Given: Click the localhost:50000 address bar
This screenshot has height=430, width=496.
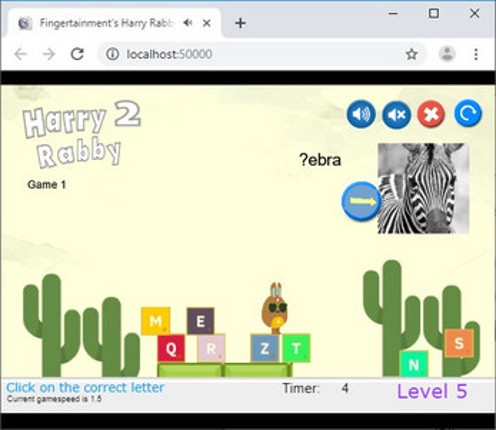Looking at the screenshot, I should coord(253,54).
